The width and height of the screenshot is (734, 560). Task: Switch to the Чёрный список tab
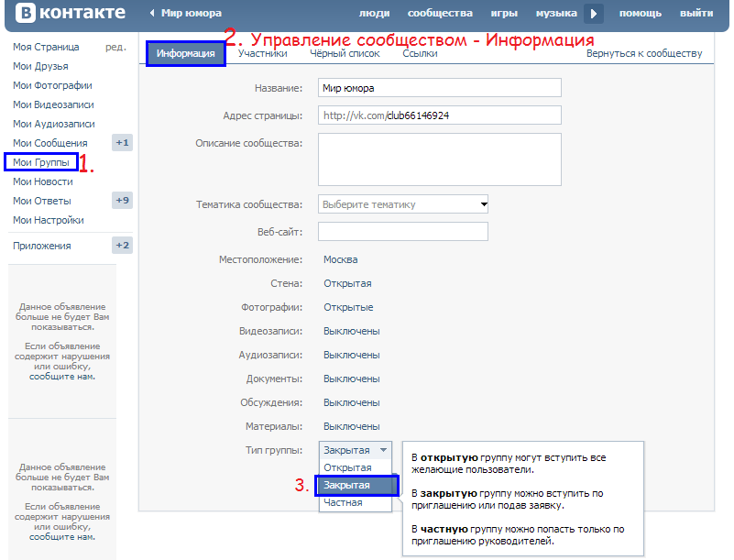click(x=345, y=53)
